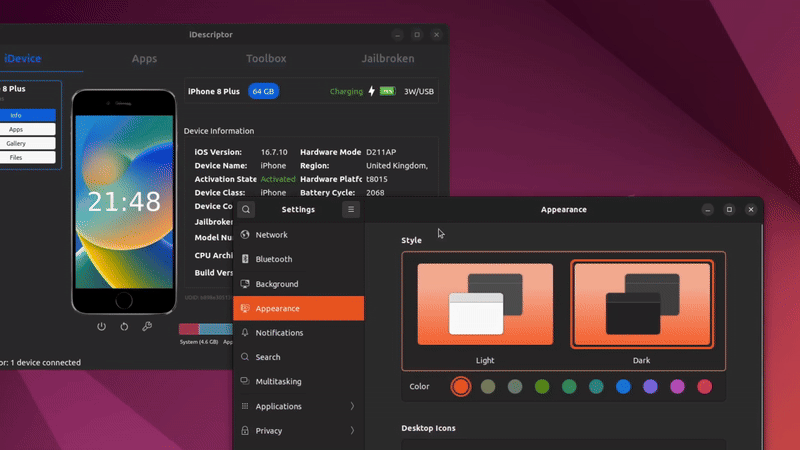Image resolution: width=800 pixels, height=450 pixels.
Task: Open the Toolbox tab
Action: coord(266,59)
